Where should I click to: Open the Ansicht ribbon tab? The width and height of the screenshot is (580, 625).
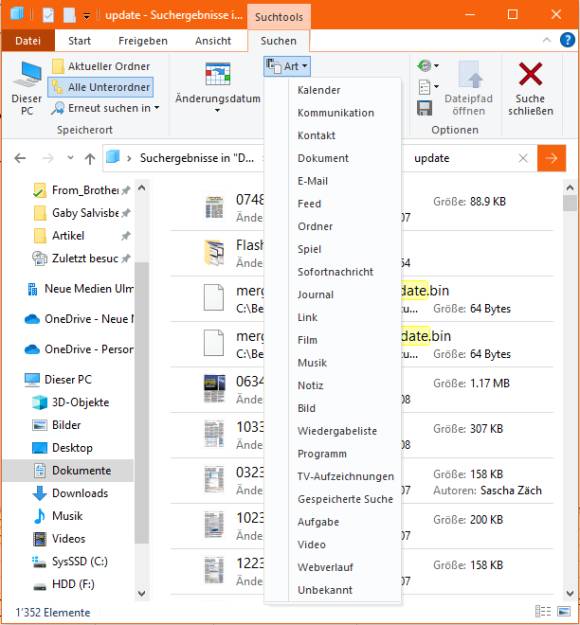(213, 41)
